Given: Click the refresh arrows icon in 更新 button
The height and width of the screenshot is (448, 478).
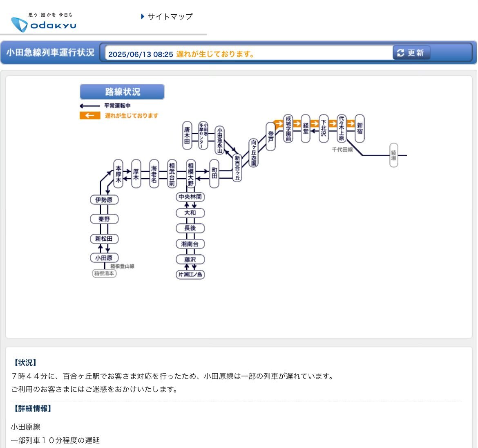Looking at the screenshot, I should click(x=400, y=53).
